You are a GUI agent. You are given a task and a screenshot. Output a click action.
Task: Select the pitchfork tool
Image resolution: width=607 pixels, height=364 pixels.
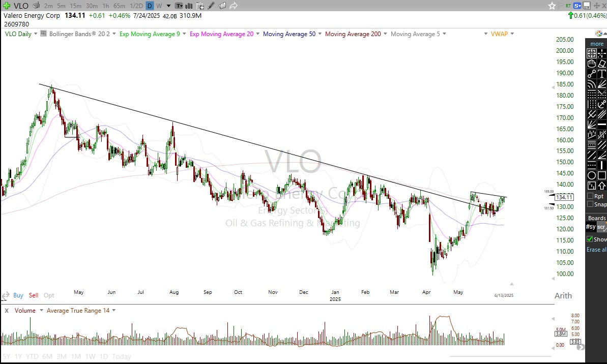point(592,114)
